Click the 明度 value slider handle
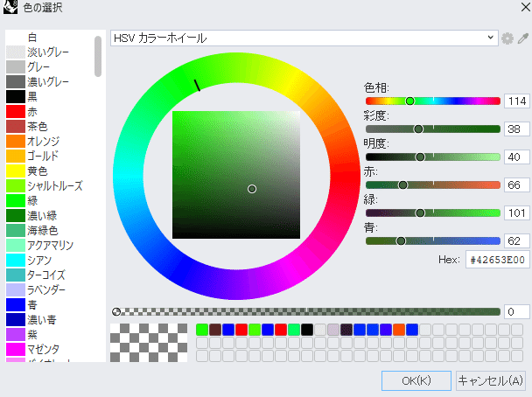532x397 pixels. [420, 157]
